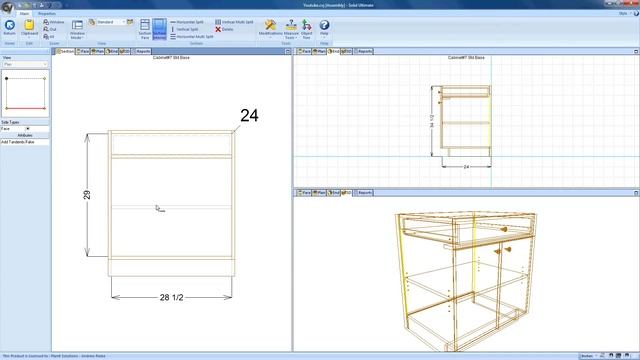The width and height of the screenshot is (640, 360).
Task: Open the application CV logo menu
Action: (7, 7)
